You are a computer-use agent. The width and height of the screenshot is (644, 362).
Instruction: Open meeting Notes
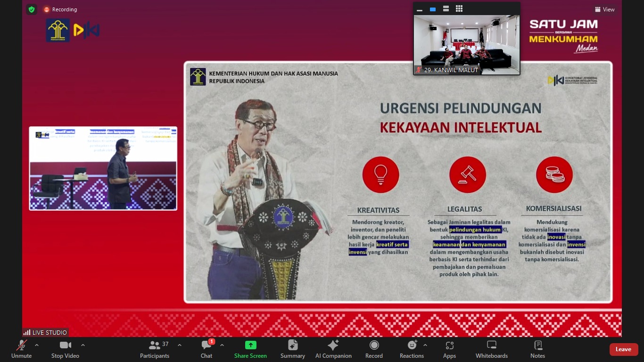tap(537, 349)
